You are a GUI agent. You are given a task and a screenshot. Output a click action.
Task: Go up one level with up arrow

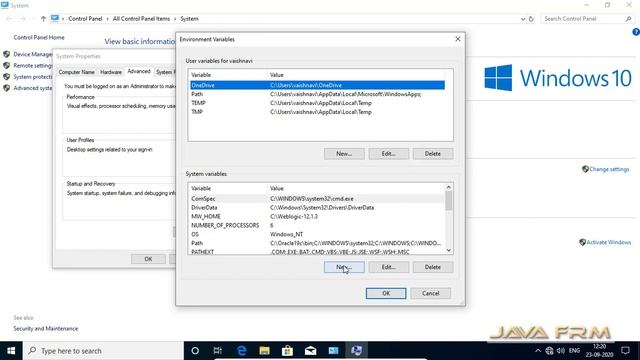coord(43,19)
